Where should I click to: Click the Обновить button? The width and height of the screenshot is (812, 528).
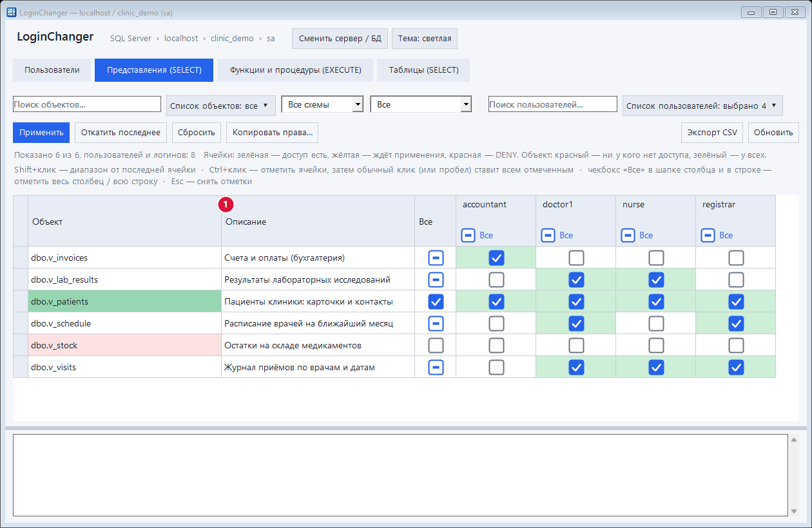[773, 133]
